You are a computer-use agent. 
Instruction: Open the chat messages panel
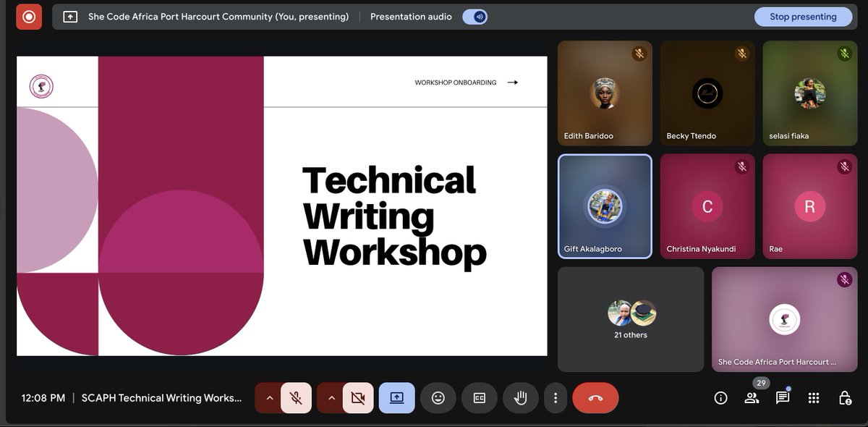783,398
